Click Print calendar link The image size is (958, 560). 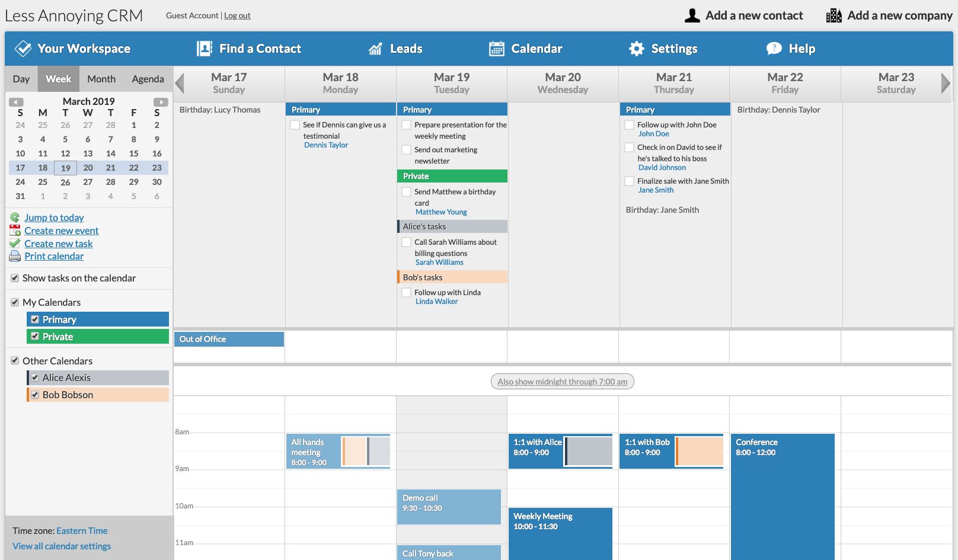point(54,256)
